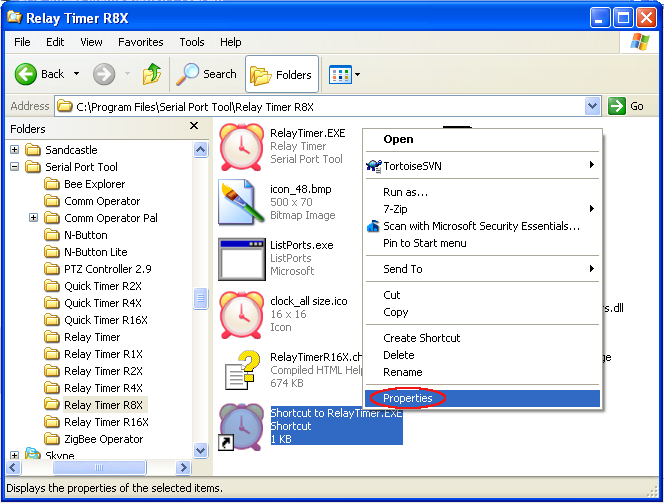
Task: Open Properties from context menu
Action: coord(482,398)
